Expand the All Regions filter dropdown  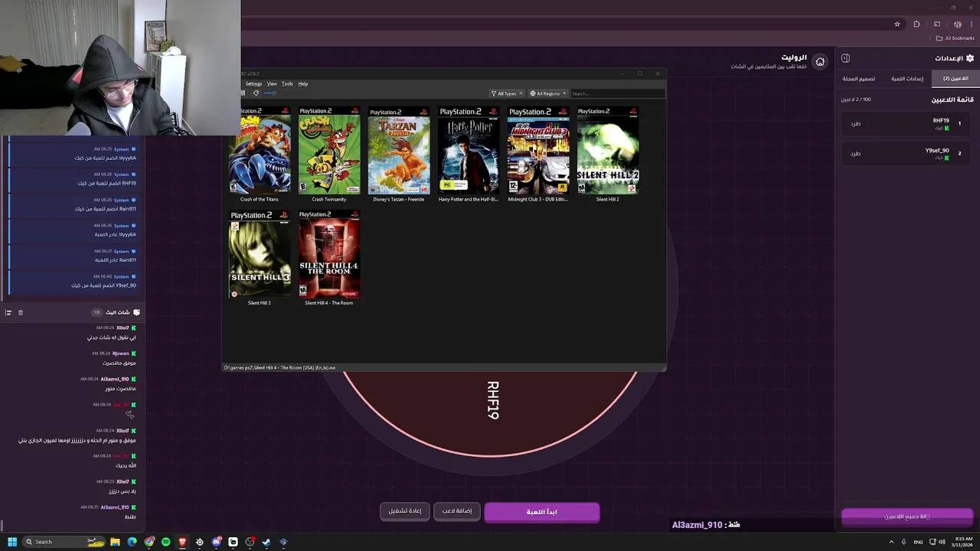548,93
